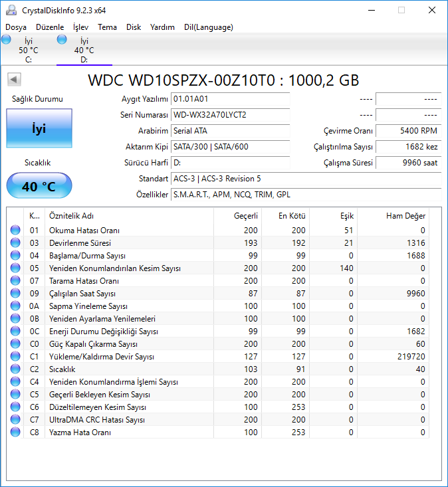Click raw value 1316 in Devirlenme Süresi row

(416, 243)
